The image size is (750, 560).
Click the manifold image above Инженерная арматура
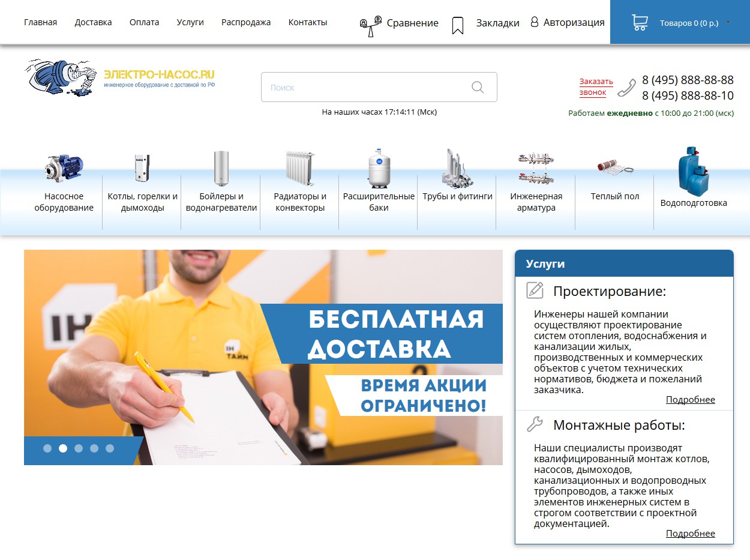[x=536, y=168]
